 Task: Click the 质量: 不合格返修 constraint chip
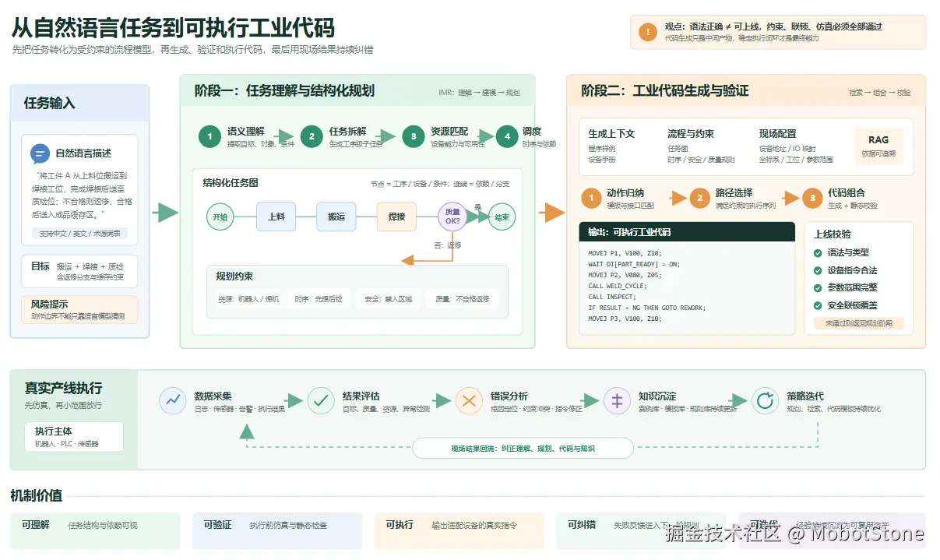[x=463, y=298]
